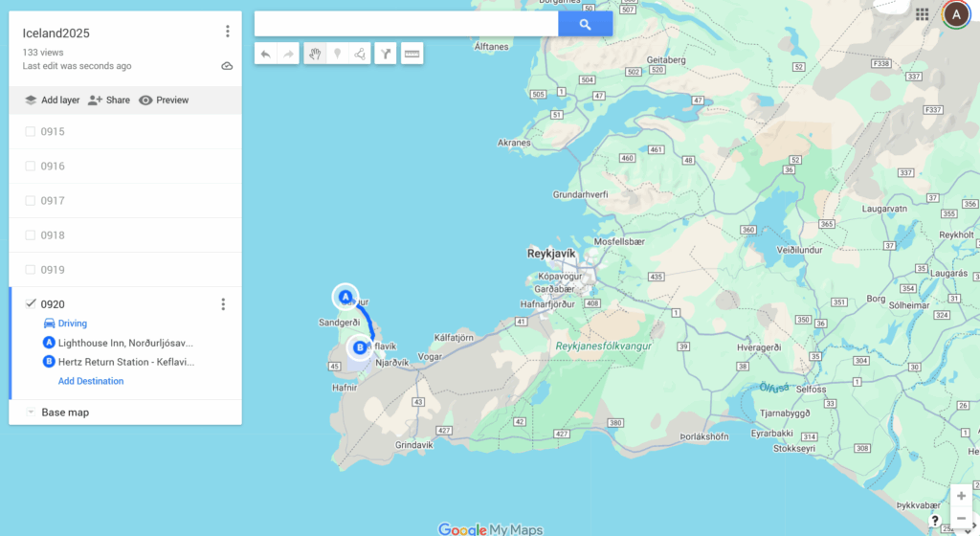Select the Add directions tool
The image size is (980, 536).
pos(386,55)
